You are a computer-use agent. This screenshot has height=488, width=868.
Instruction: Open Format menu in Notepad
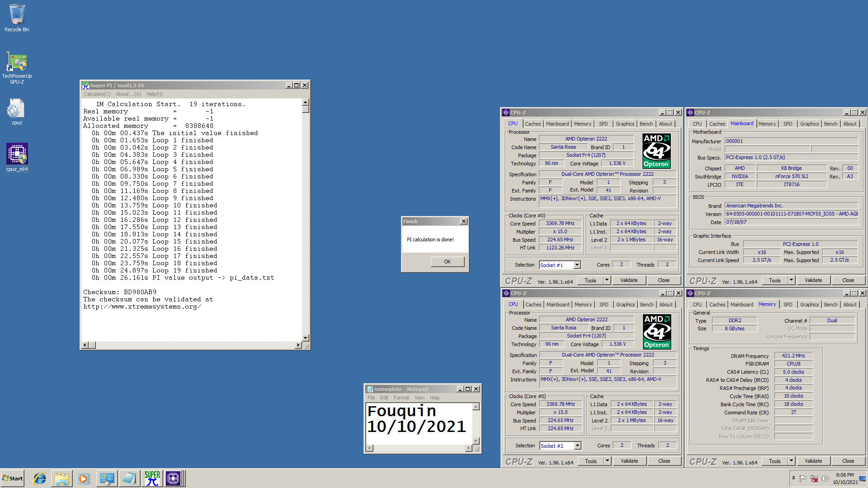click(401, 398)
